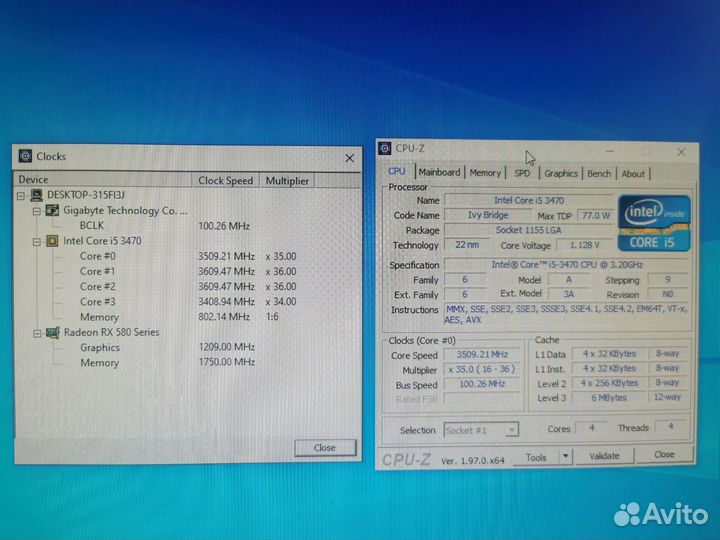Click the L1 Data cache value
720x540 pixels.
(609, 354)
